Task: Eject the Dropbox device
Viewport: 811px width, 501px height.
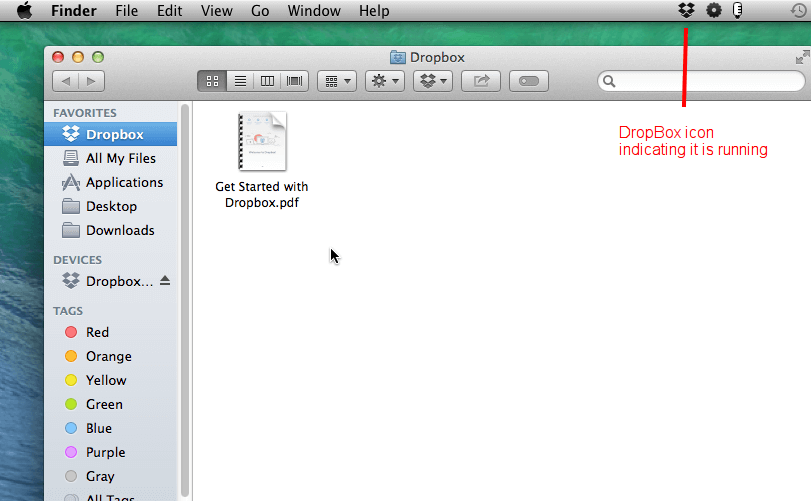Action: 165,281
